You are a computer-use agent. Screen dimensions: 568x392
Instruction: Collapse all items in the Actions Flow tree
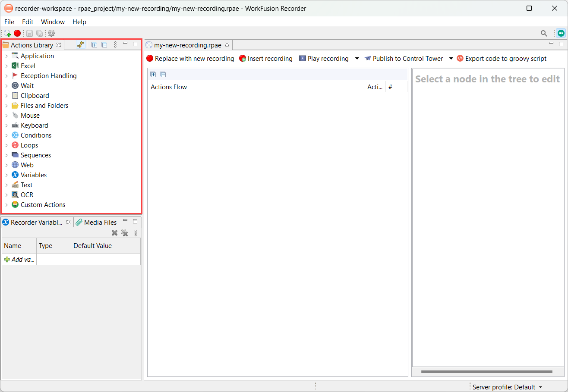pos(163,74)
